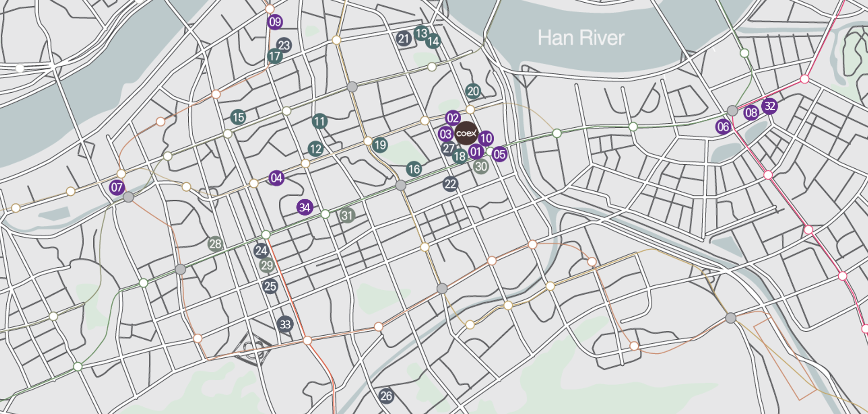
Task: Open olive marker 30
Action: click(x=481, y=166)
